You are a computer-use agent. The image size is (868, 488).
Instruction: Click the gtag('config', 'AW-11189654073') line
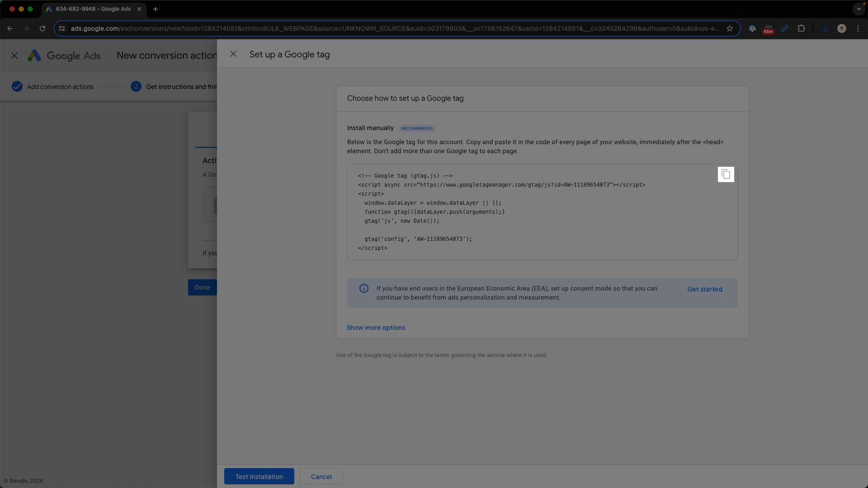(x=418, y=239)
